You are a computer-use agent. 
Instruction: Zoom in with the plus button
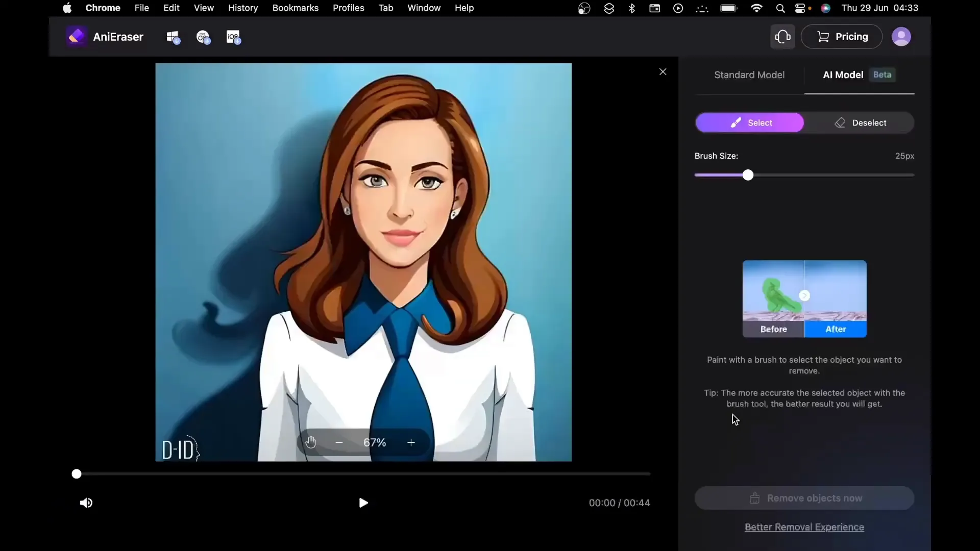(x=411, y=442)
